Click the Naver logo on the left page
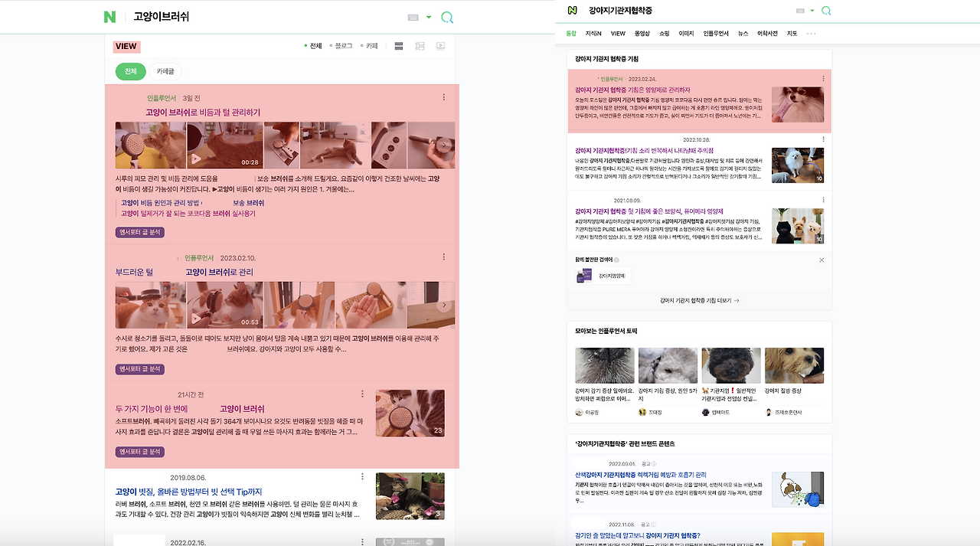 tap(109, 15)
